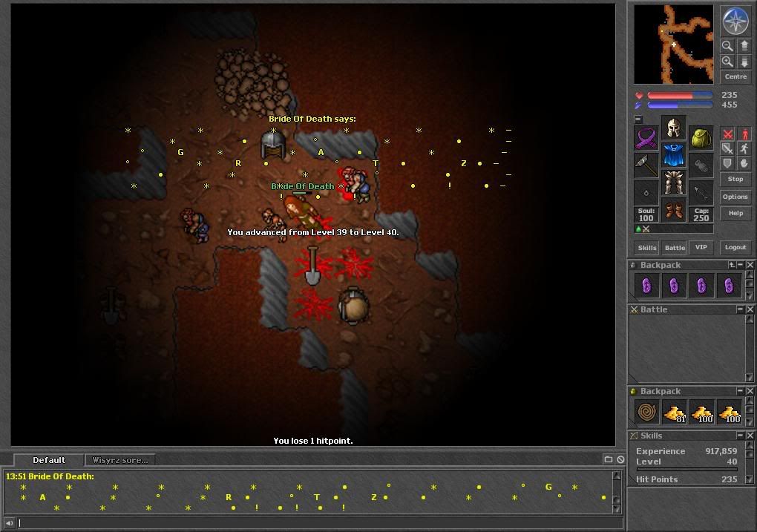Enable defensive fighting mode shield
This screenshot has width=757, height=532.
(x=727, y=164)
